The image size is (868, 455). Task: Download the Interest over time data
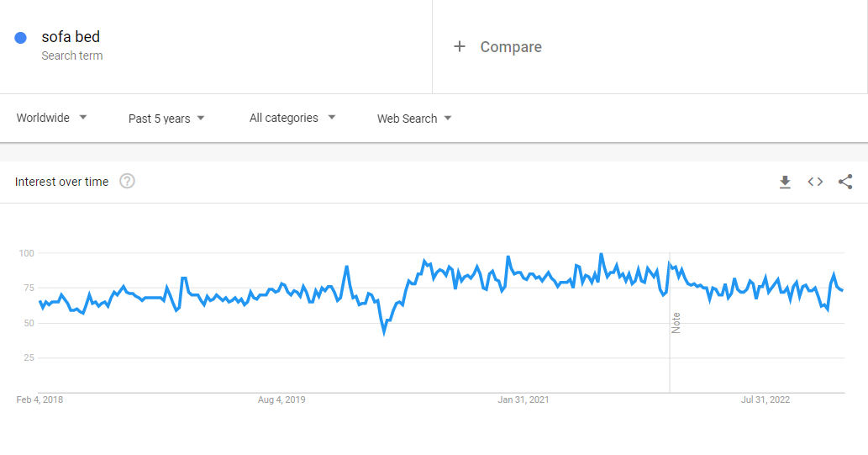(785, 182)
